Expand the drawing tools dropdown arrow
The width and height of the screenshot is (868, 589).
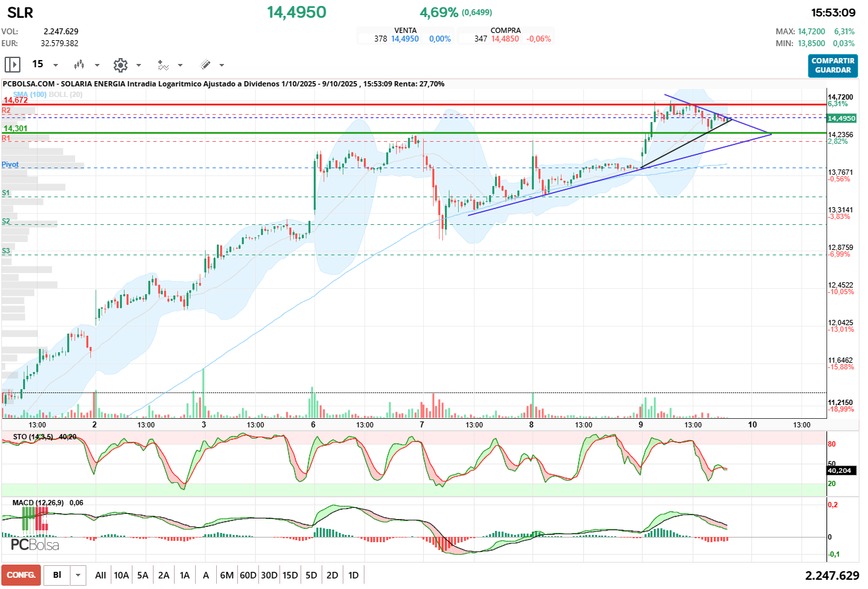[221, 65]
